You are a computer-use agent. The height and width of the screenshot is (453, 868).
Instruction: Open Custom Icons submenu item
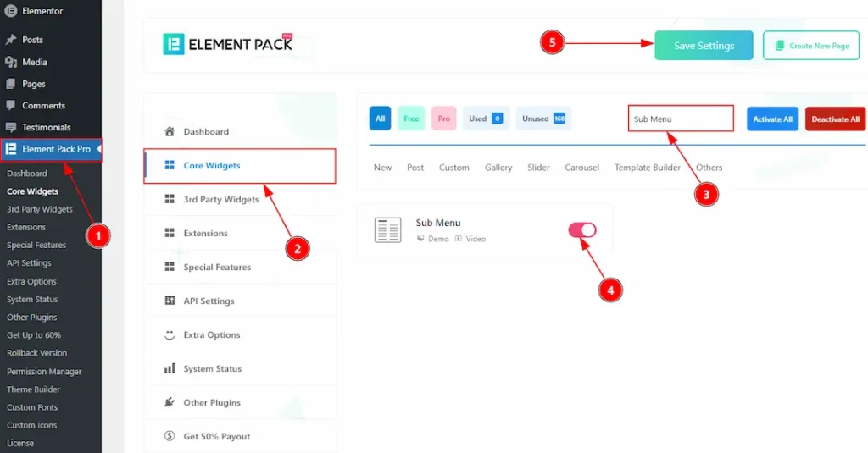(32, 425)
